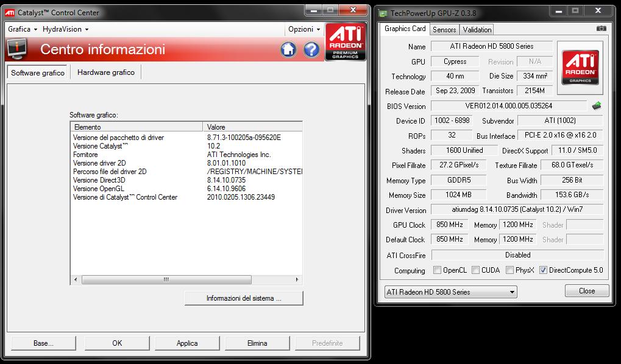Select the Versione driver 2D row
This screenshot has width=621, height=364.
(x=186, y=163)
